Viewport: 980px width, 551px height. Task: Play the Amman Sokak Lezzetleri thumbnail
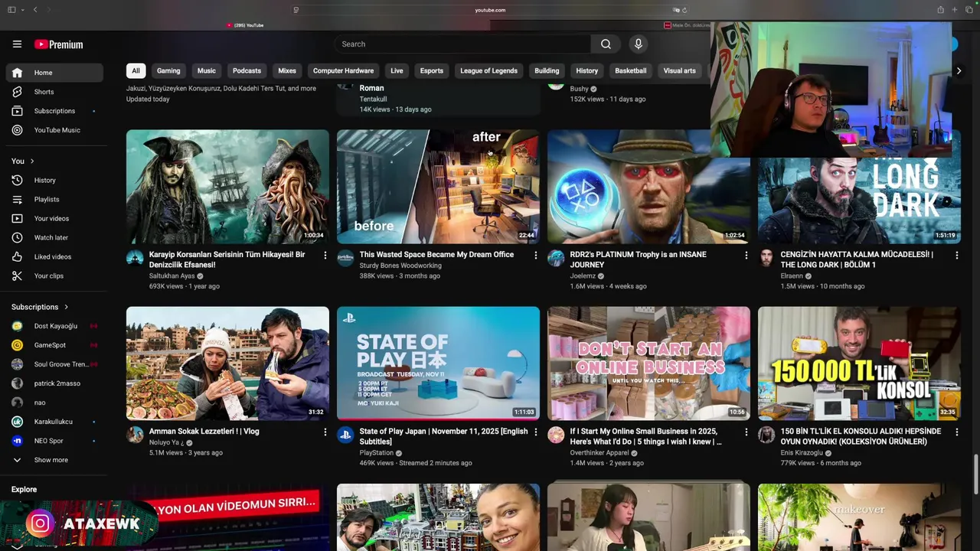coord(227,364)
